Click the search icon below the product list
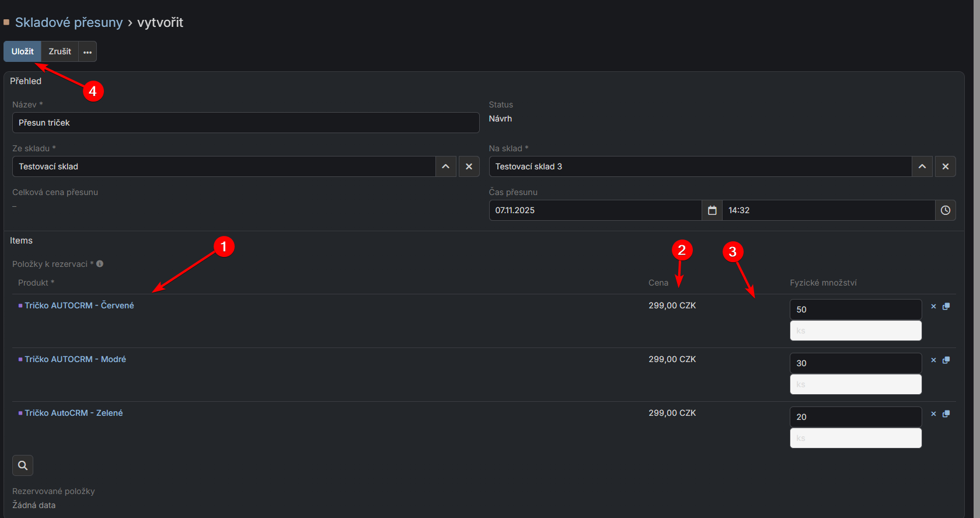Viewport: 980px width, 518px height. point(23,465)
